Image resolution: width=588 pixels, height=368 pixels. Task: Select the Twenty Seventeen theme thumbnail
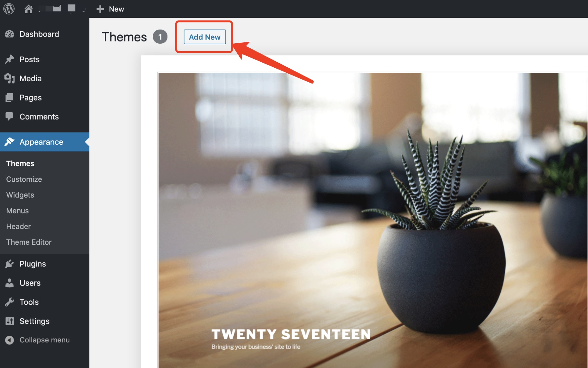(x=373, y=220)
